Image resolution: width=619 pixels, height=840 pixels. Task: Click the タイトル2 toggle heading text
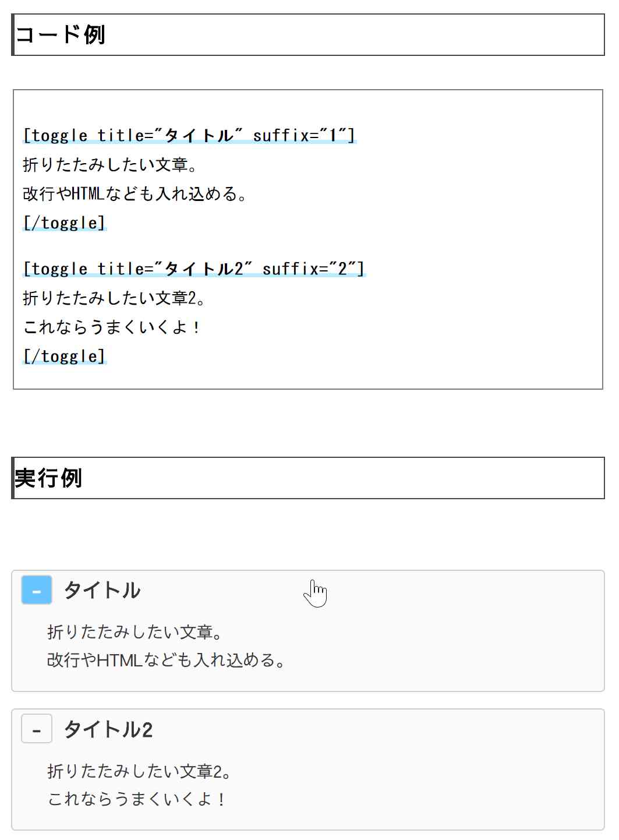(x=108, y=729)
